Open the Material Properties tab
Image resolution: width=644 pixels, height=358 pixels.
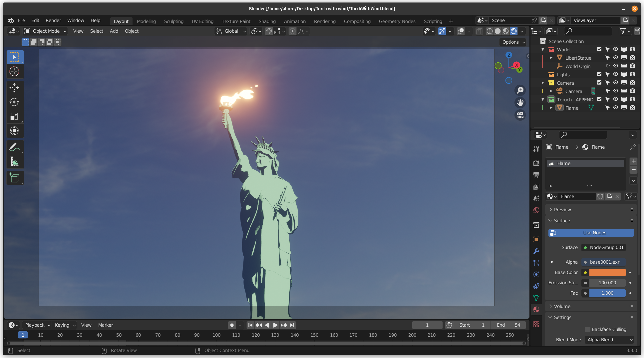tap(536, 309)
